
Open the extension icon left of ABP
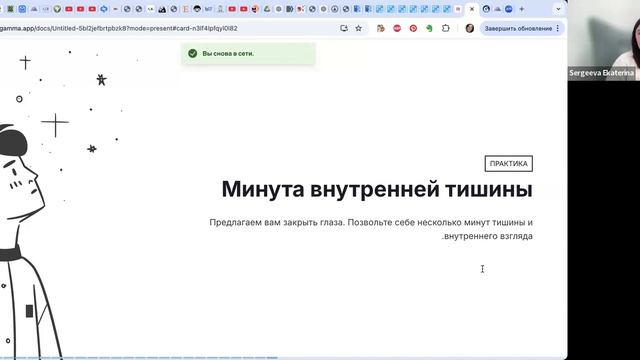click(x=380, y=28)
